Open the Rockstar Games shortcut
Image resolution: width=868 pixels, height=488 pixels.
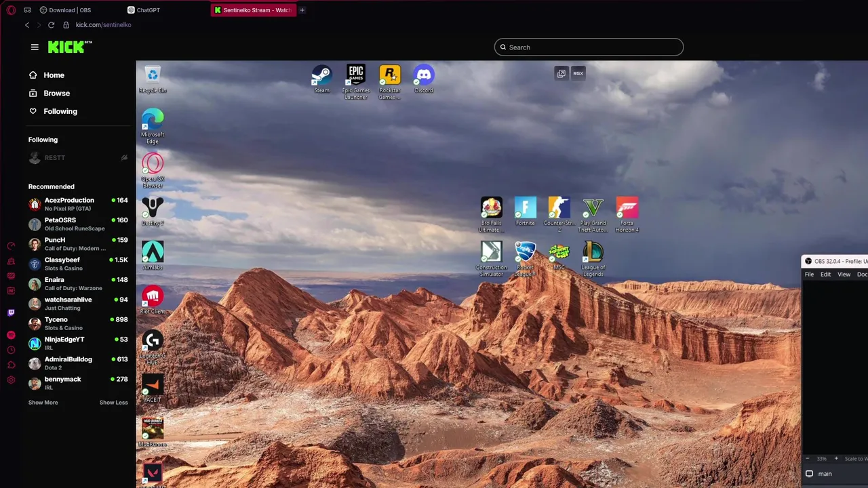(389, 82)
